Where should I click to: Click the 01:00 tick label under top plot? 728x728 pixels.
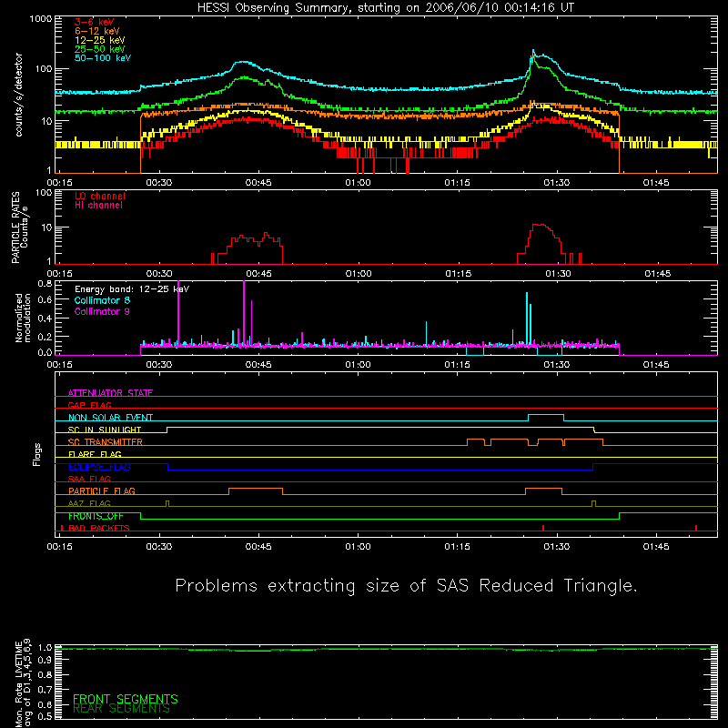pyautogui.click(x=358, y=183)
